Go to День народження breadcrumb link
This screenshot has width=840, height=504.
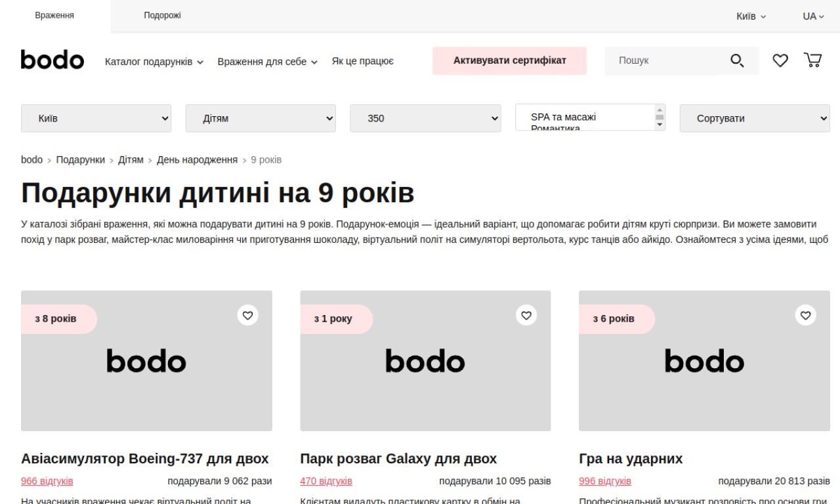pos(197,159)
